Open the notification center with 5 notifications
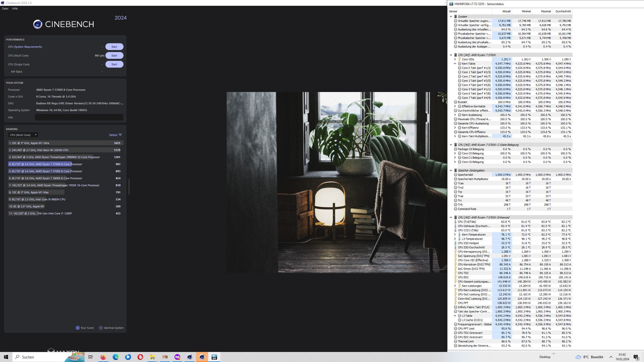The height and width of the screenshot is (362, 644). tap(636, 357)
